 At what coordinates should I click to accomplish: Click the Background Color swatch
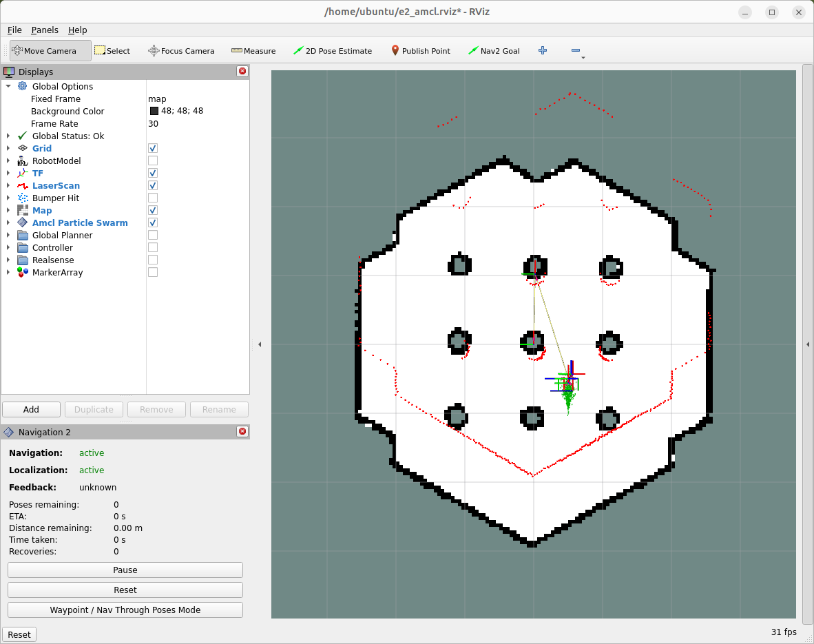tap(154, 111)
